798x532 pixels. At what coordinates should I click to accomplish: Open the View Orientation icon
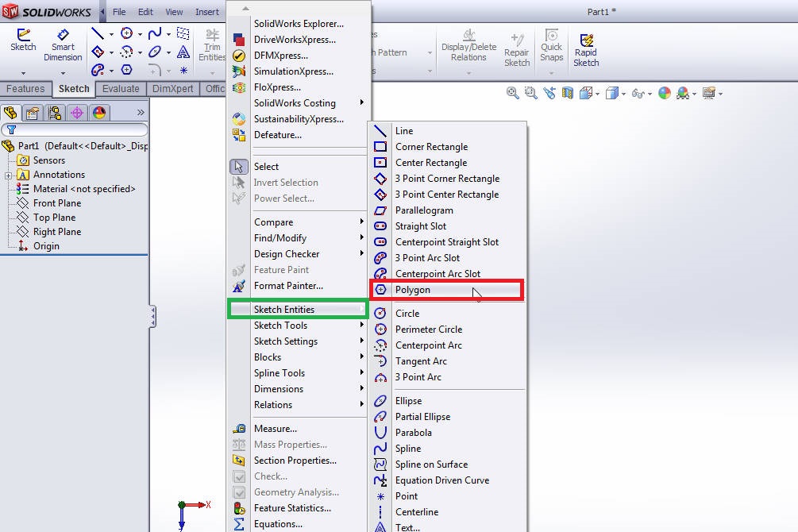tap(586, 93)
